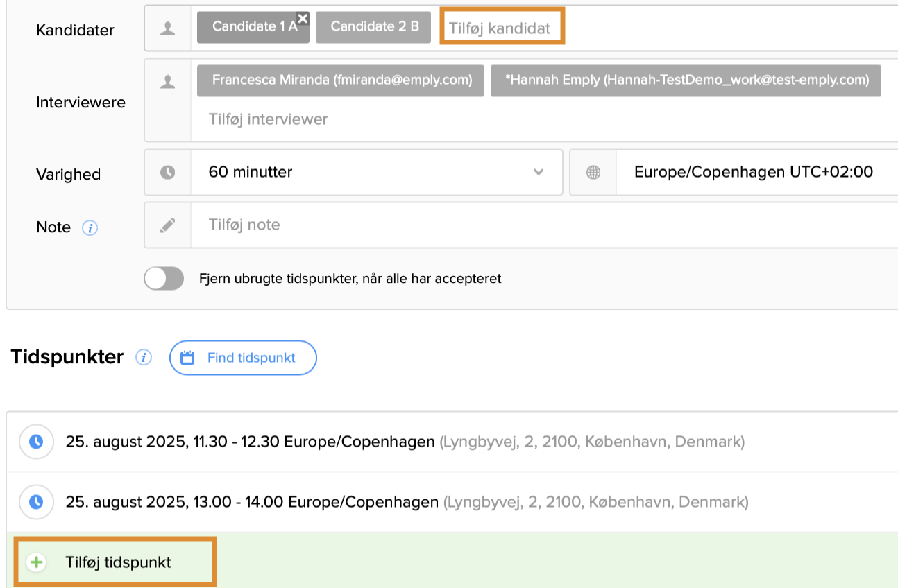Click the Tilføj tidspunkt row
The height and width of the screenshot is (588, 898).
click(x=118, y=562)
